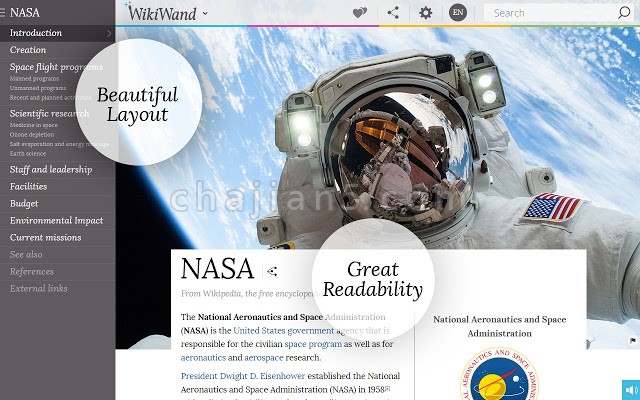The width and height of the screenshot is (640, 400).
Task: Click the small flag icon on image
Action: pos(633,340)
